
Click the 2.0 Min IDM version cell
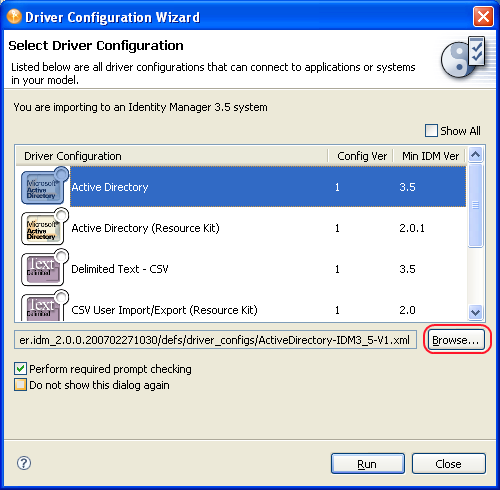[x=407, y=310]
